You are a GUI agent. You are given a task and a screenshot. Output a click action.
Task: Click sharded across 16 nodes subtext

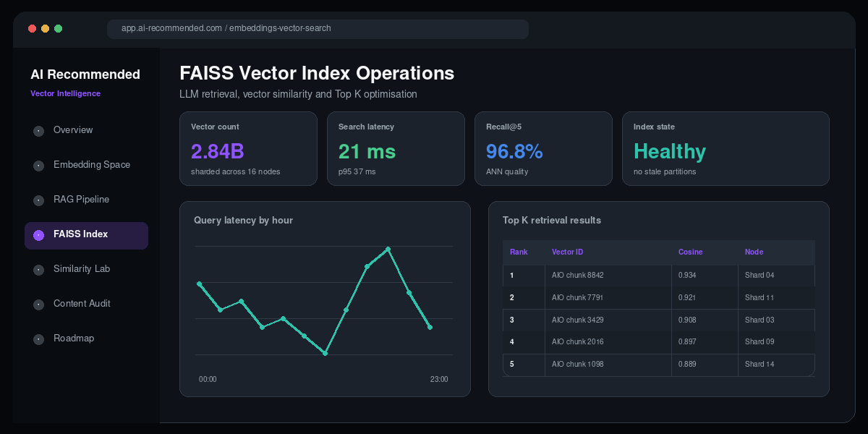[235, 171]
